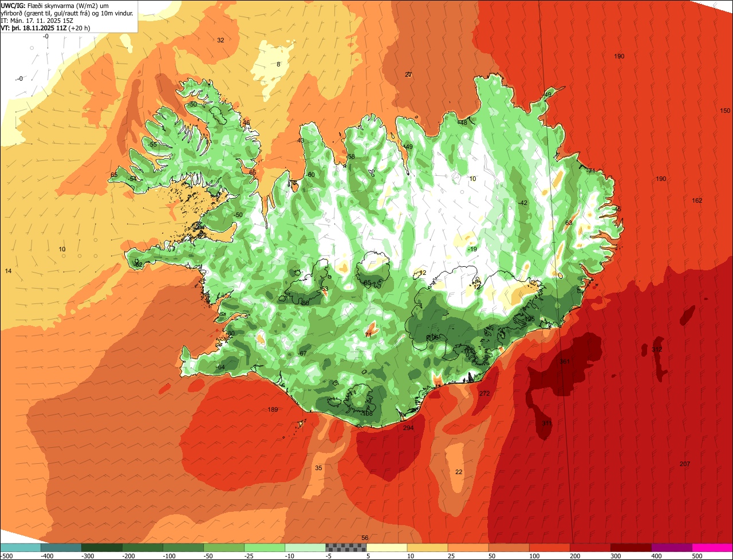Click map value '150' at the right edge
733x560 pixels.
pos(725,111)
